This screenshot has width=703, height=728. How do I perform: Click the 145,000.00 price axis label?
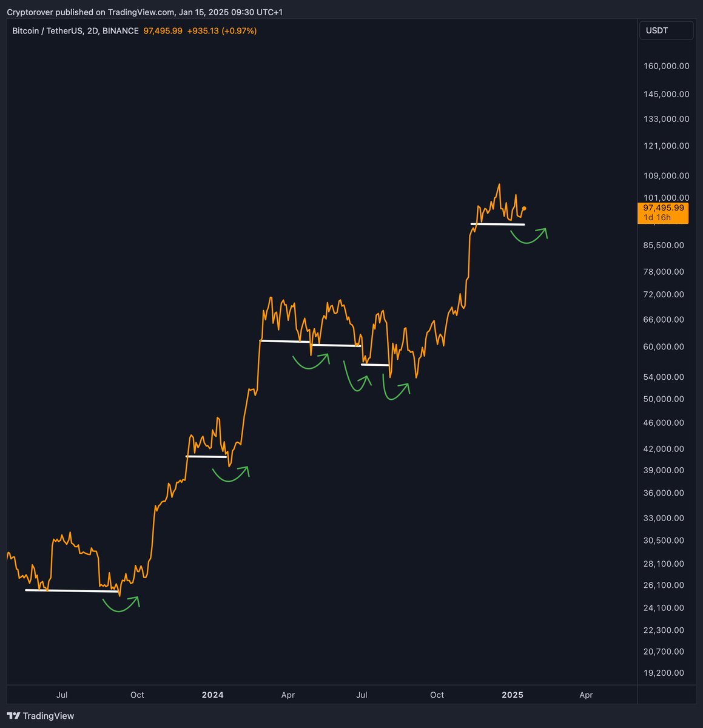(x=666, y=94)
